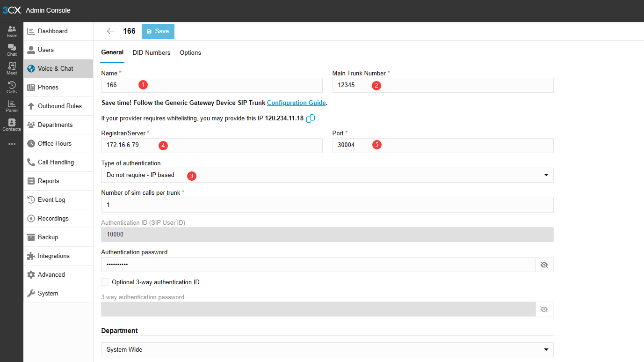Open the Calls history icon
Screen dimensions: 644x362
click(12, 88)
